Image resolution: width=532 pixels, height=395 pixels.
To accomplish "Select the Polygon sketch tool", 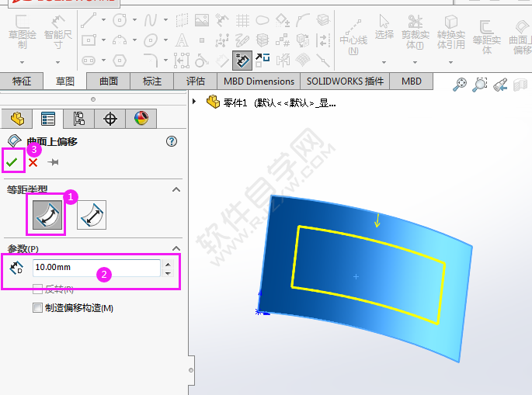I will (x=120, y=61).
